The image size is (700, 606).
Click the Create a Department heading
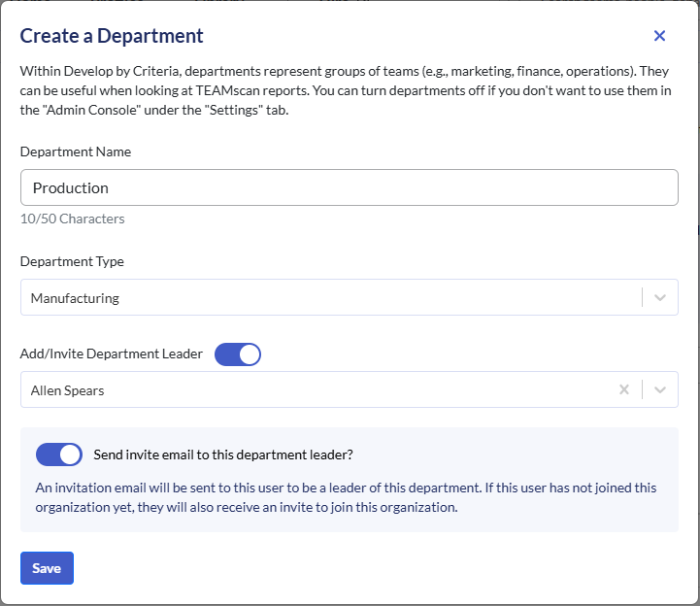tap(112, 36)
